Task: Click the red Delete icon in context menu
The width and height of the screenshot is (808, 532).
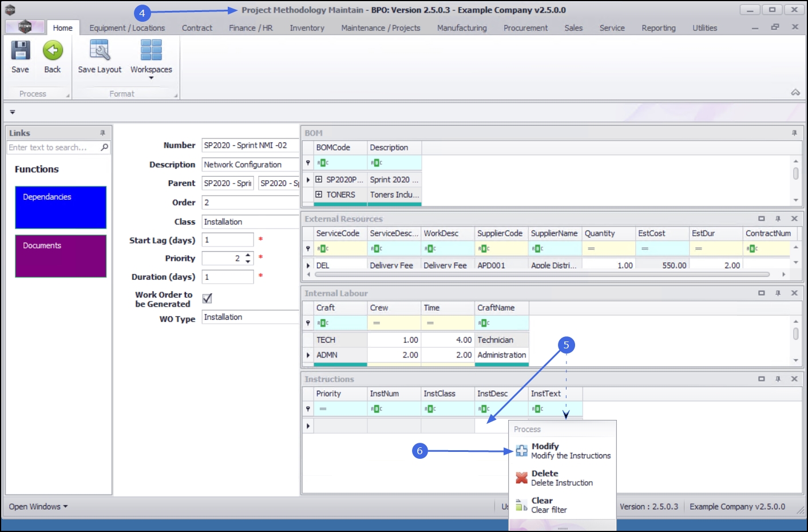Action: 521,478
